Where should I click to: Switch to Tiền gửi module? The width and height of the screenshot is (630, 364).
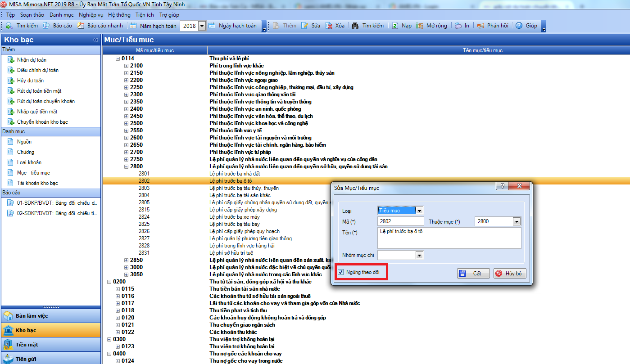(50, 358)
